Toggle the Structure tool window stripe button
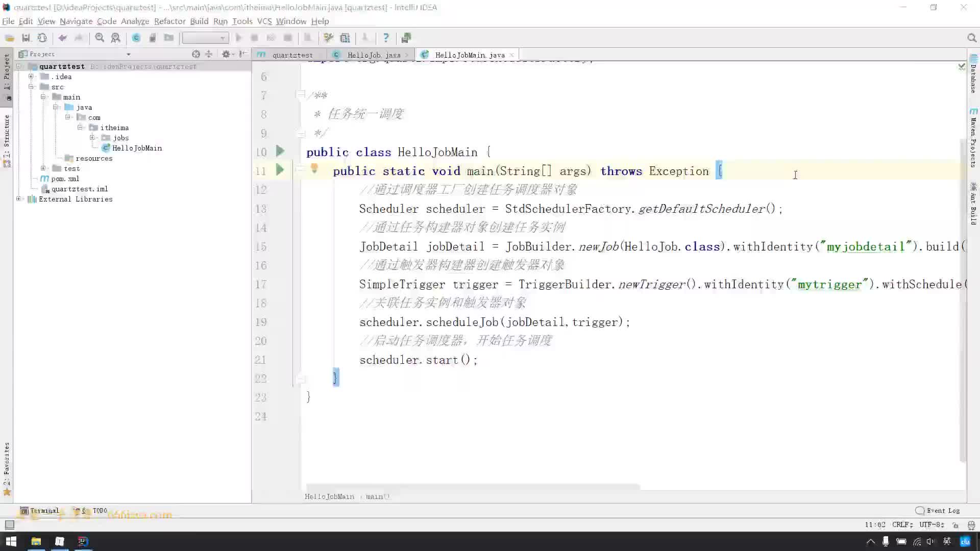The height and width of the screenshot is (551, 980). [x=7, y=140]
